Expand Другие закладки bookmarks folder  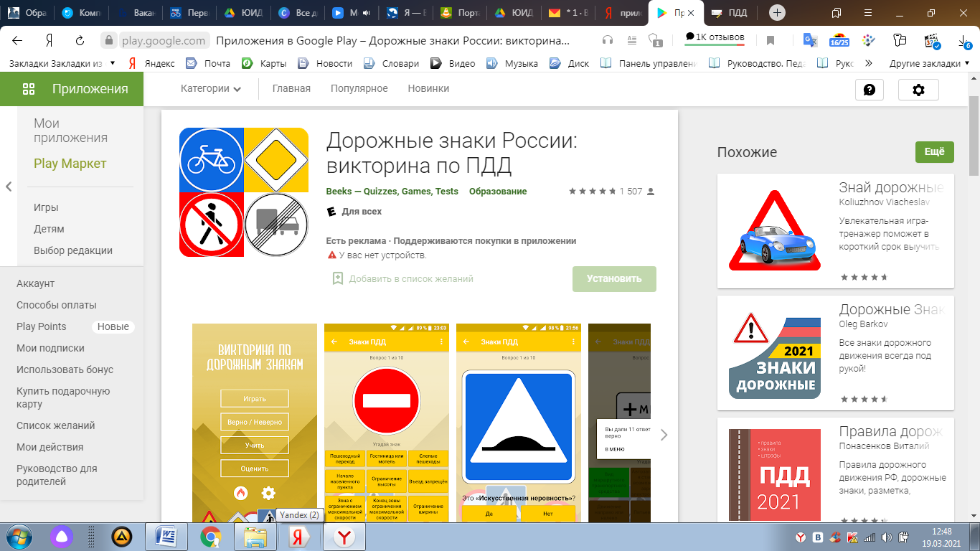(x=929, y=63)
